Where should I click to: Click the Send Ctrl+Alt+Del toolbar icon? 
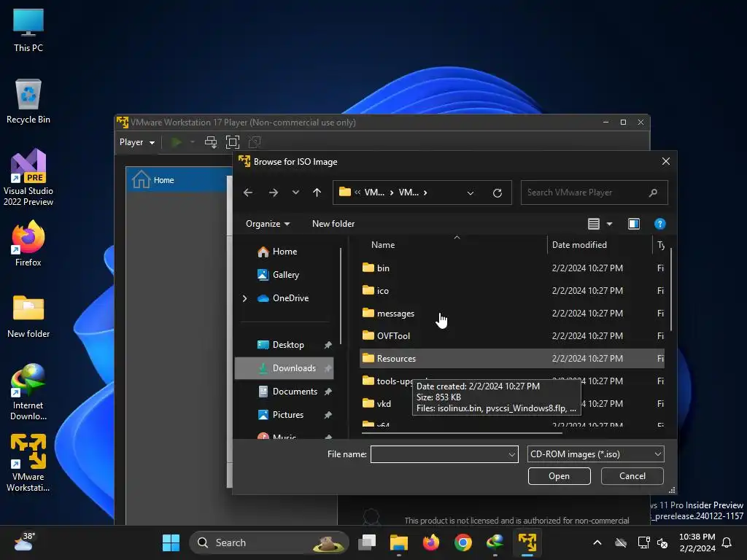click(x=211, y=142)
